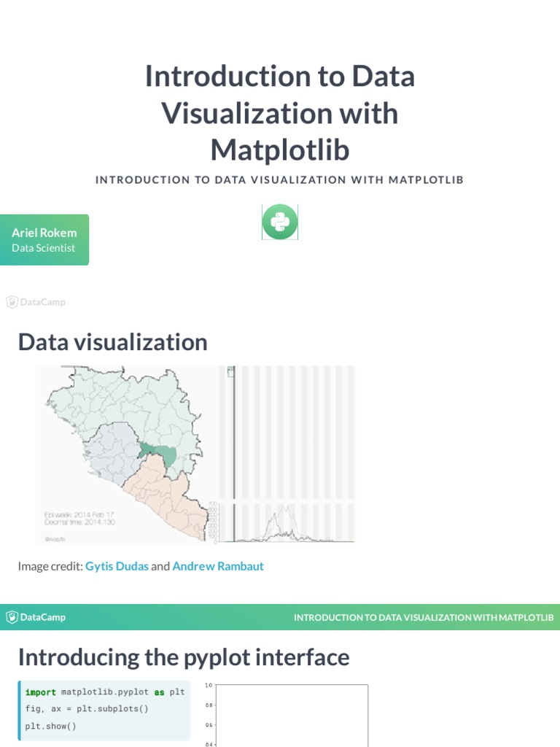Viewport: 560px width, 747px height.
Task: Open the Gytis Dudas link
Action: point(117,566)
